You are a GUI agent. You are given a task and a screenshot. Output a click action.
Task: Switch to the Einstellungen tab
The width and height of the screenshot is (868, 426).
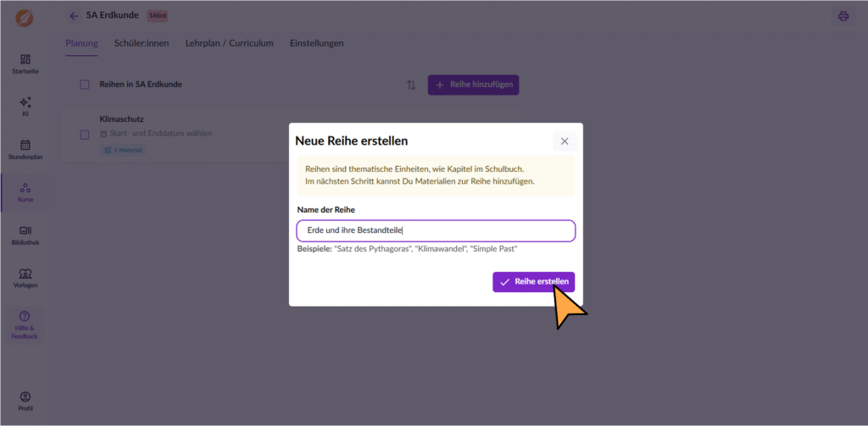[x=316, y=43]
